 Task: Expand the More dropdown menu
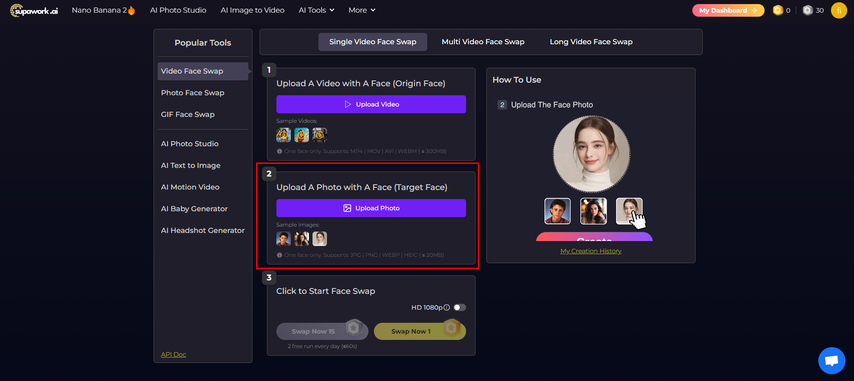(362, 10)
